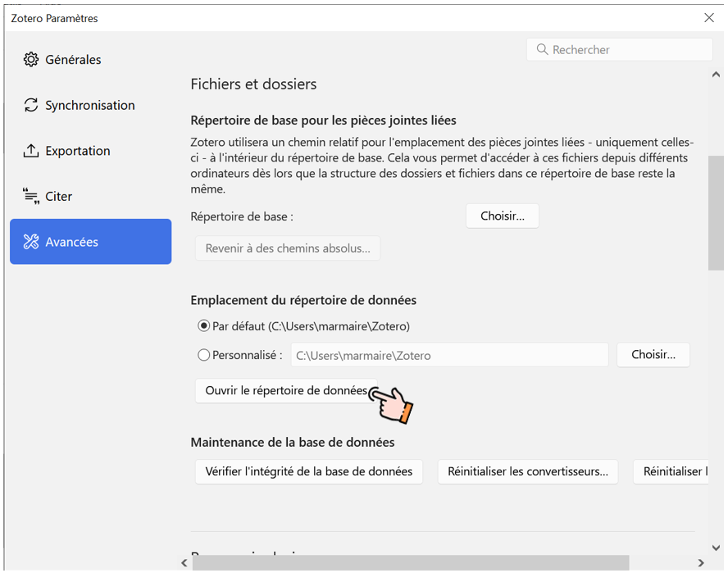The width and height of the screenshot is (728, 573).
Task: Select the Avancées pane
Action: pos(90,242)
